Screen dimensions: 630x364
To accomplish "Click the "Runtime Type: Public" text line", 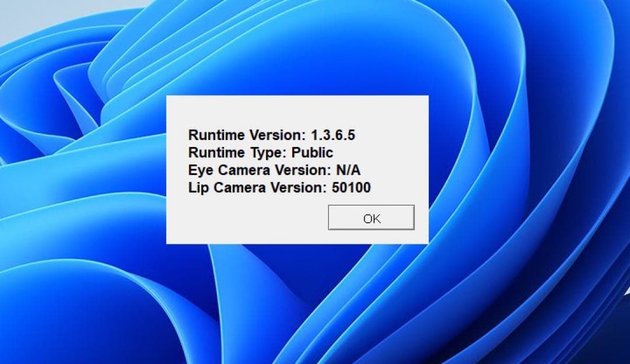I will click(x=261, y=153).
